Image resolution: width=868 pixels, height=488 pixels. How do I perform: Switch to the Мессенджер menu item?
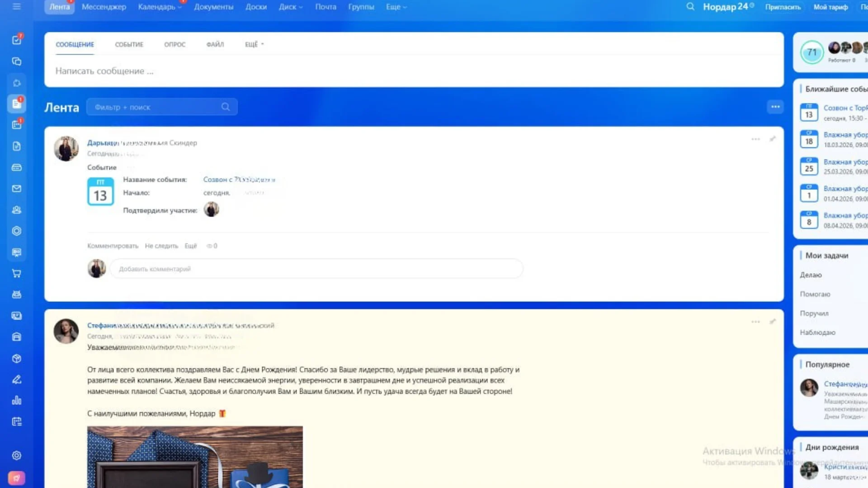(x=104, y=7)
